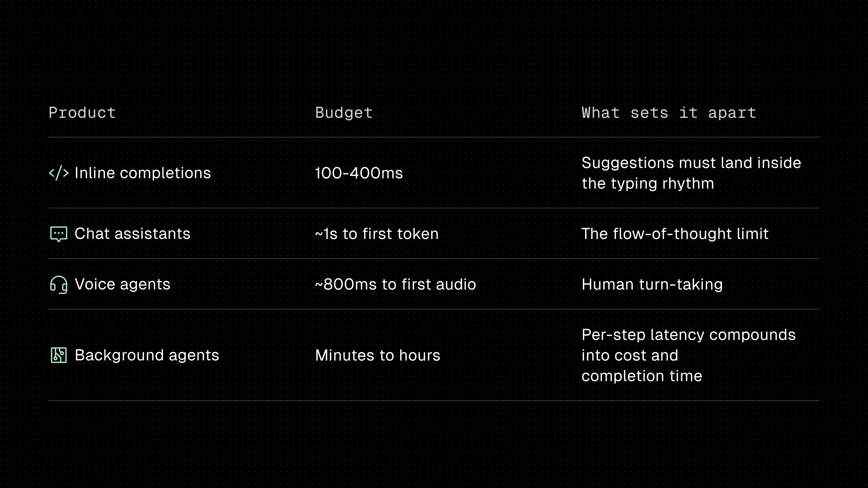Click the 'Voice agents' label

[x=122, y=285]
